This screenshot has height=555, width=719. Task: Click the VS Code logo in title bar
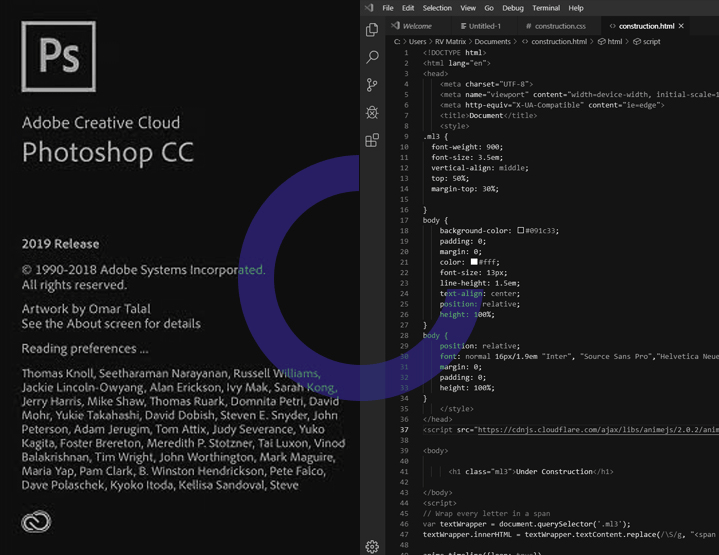(x=369, y=8)
